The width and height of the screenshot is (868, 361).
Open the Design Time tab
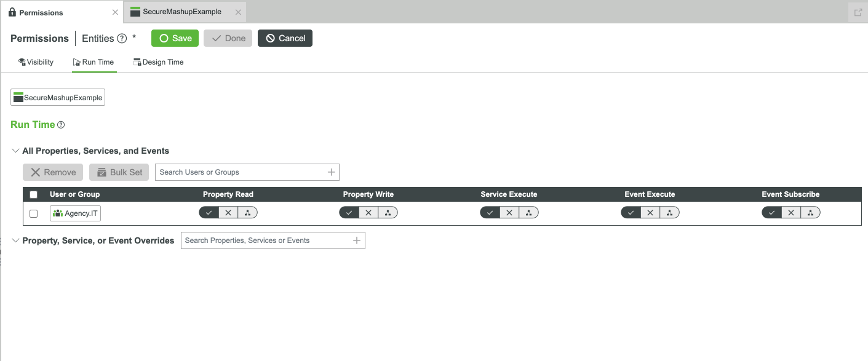158,61
